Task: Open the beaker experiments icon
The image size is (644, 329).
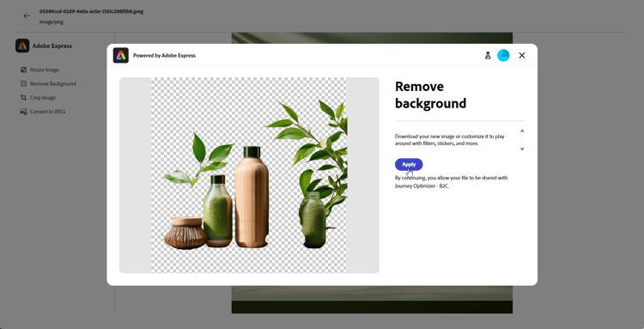Action: coord(488,56)
